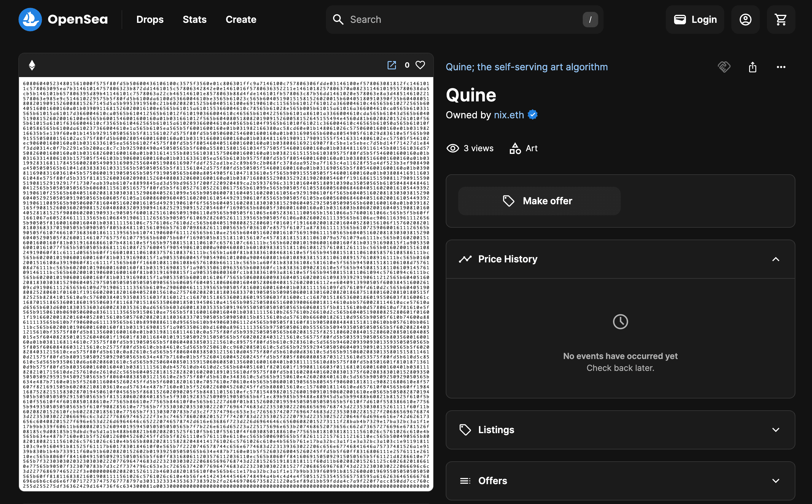Expand the Offers section

[777, 481]
